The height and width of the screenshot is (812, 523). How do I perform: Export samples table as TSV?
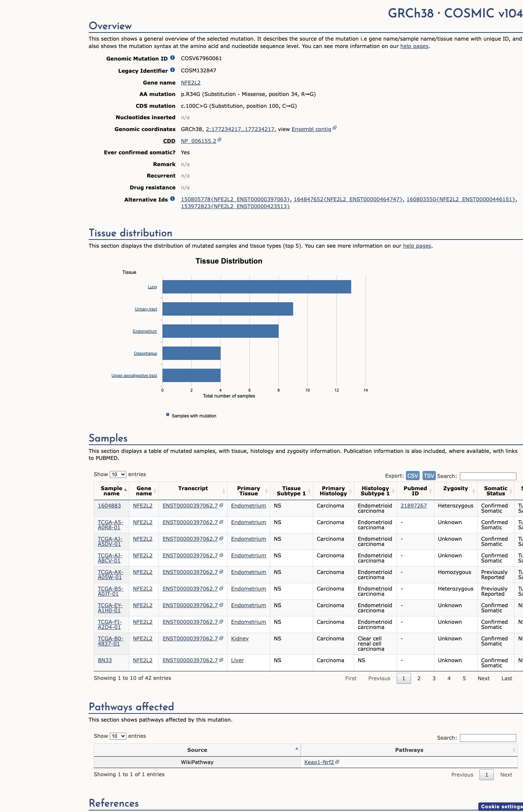click(x=429, y=475)
